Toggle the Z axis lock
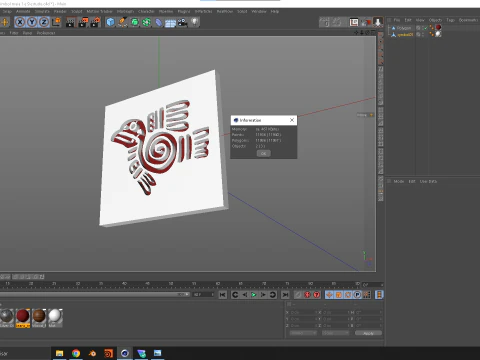Screen dimensions: 480x360 point(44,22)
